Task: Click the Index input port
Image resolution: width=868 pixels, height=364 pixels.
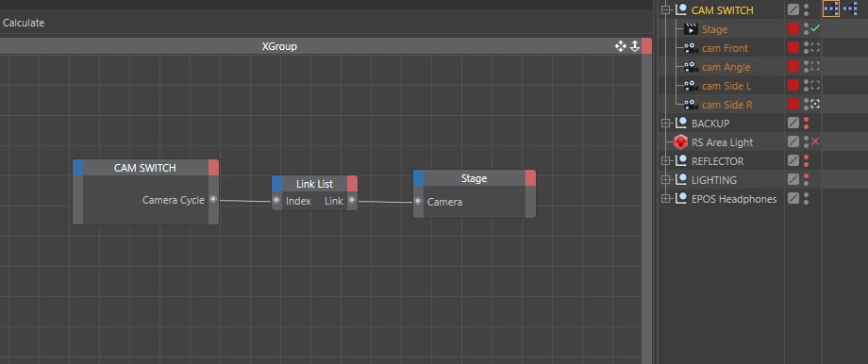Action: click(x=276, y=201)
